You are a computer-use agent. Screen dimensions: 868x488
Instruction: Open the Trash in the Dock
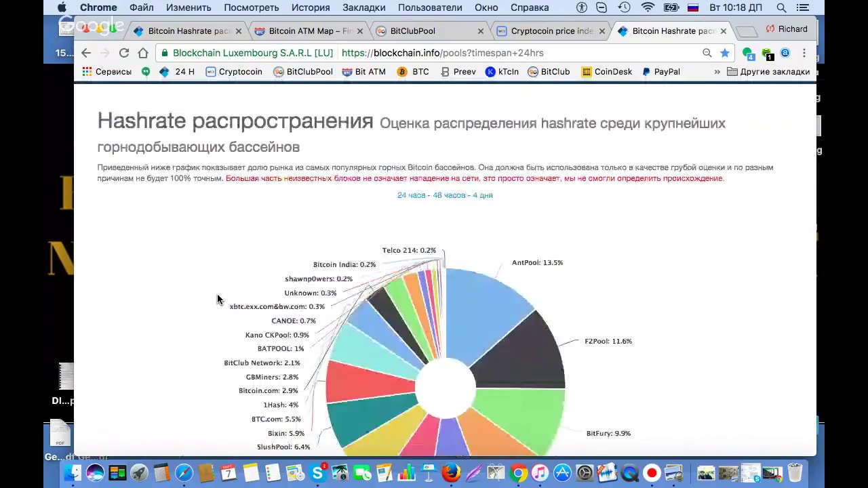(795, 472)
